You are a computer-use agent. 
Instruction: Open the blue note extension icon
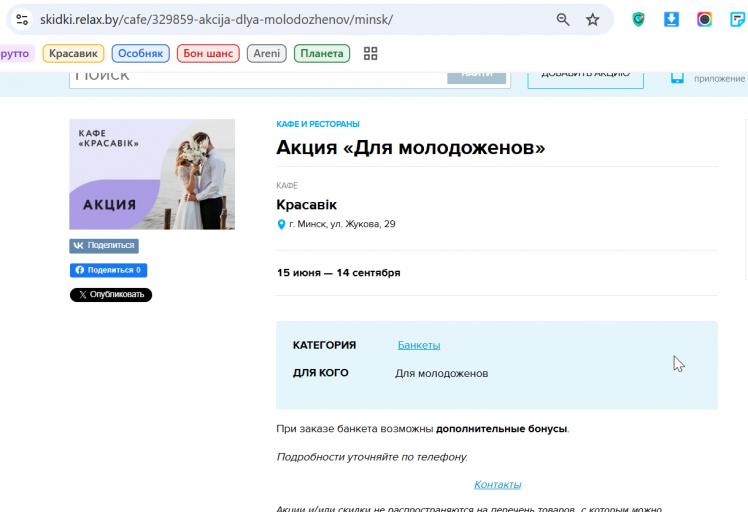tap(737, 20)
